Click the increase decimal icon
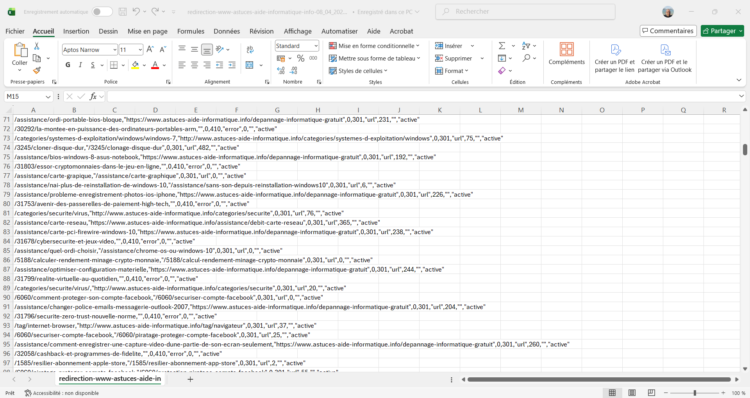Image resolution: width=750 pixels, height=398 pixels. (x=281, y=71)
